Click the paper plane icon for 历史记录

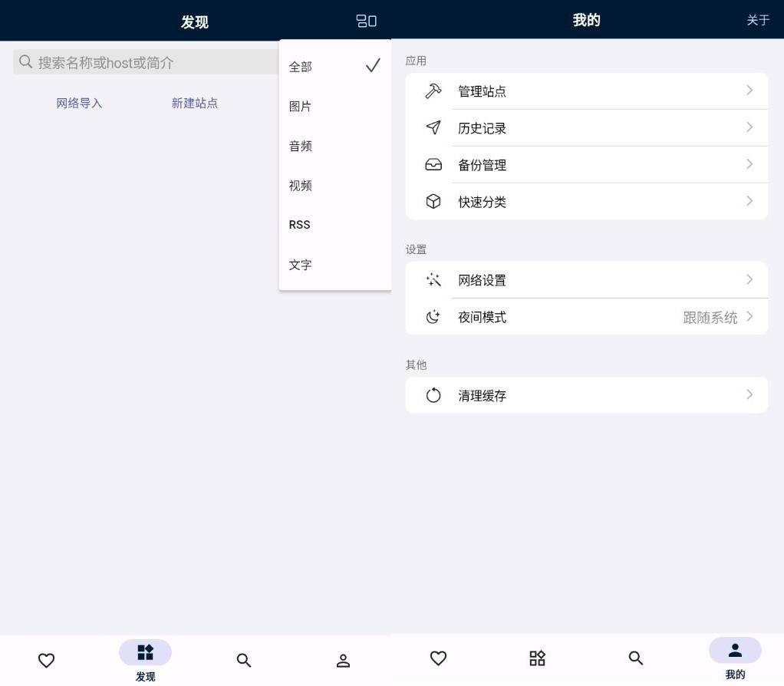coord(433,128)
